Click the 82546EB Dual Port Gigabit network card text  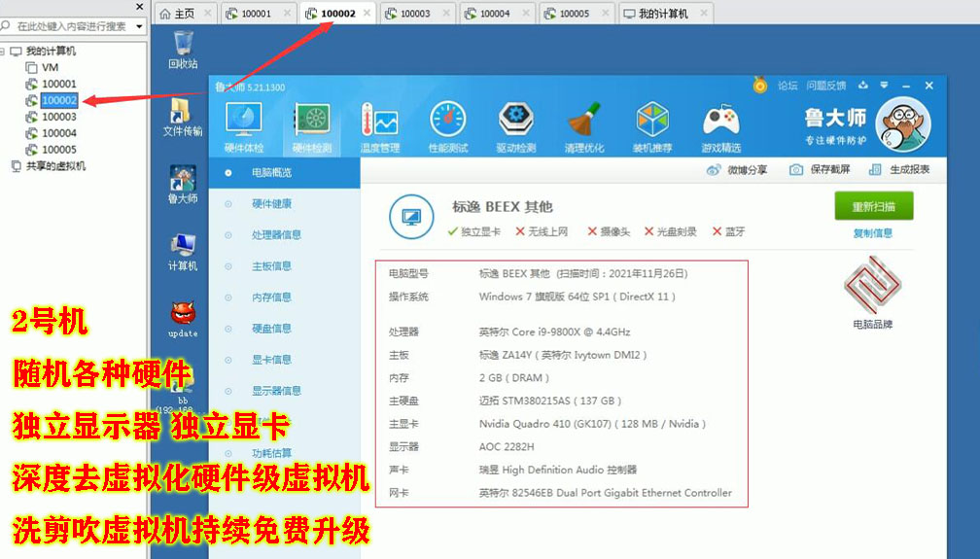pyautogui.click(x=605, y=493)
